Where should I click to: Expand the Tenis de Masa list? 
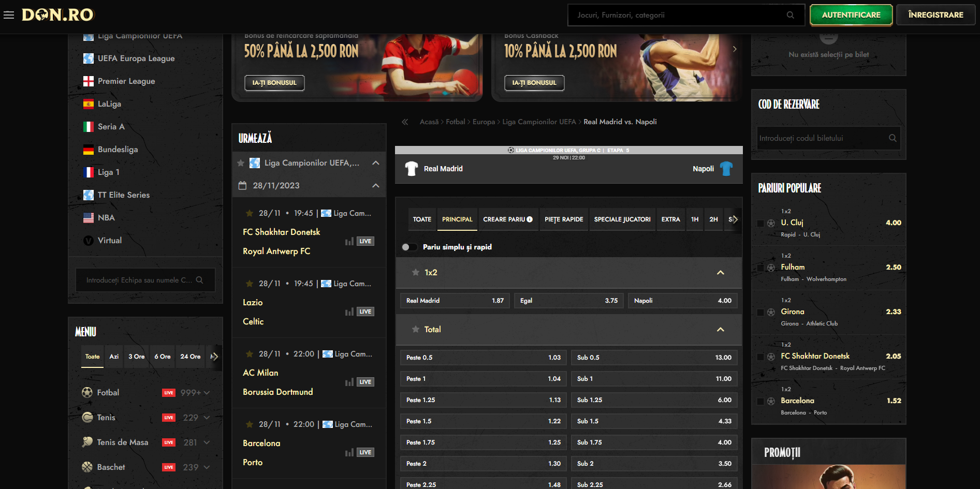tap(207, 442)
